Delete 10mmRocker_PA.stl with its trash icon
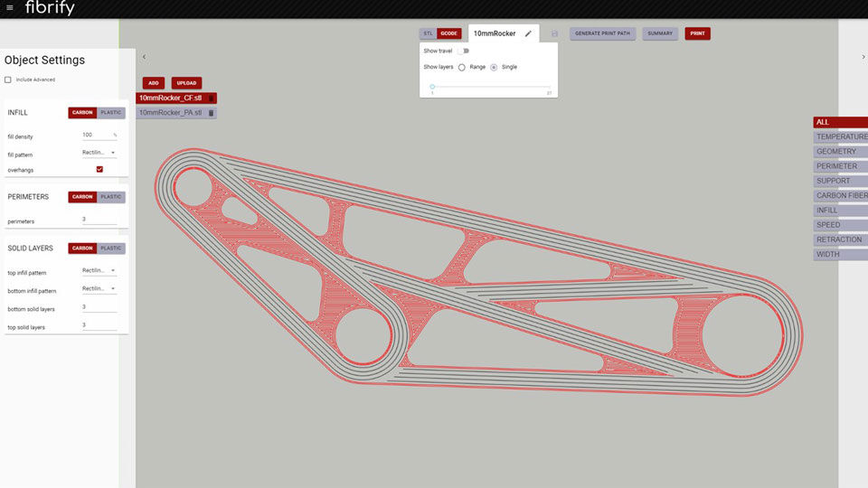 [x=211, y=113]
